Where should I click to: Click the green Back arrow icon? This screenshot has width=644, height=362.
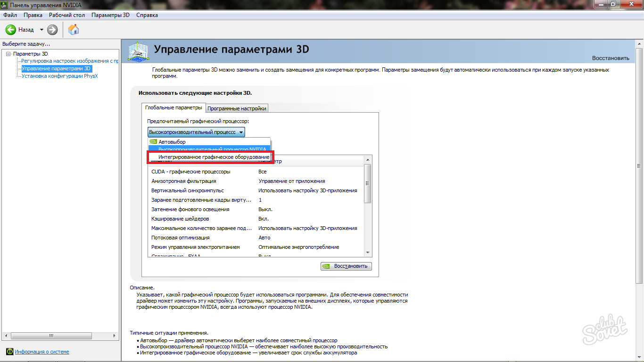pos(11,30)
